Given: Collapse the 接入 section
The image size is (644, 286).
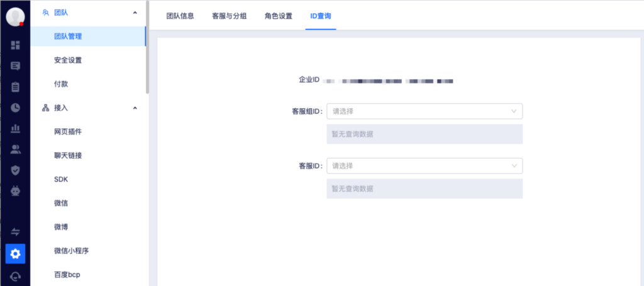Looking at the screenshot, I should [x=135, y=108].
